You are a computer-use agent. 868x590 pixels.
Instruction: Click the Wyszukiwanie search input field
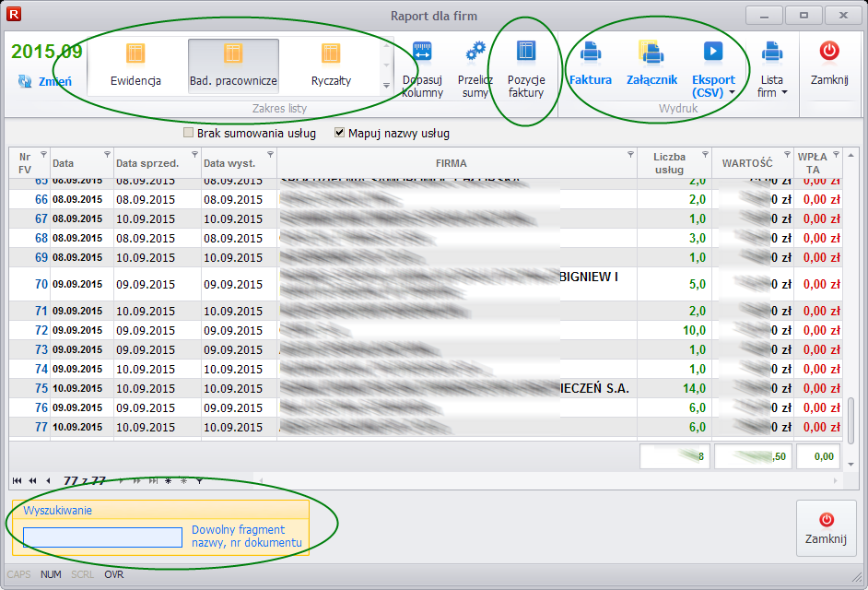[x=102, y=537]
